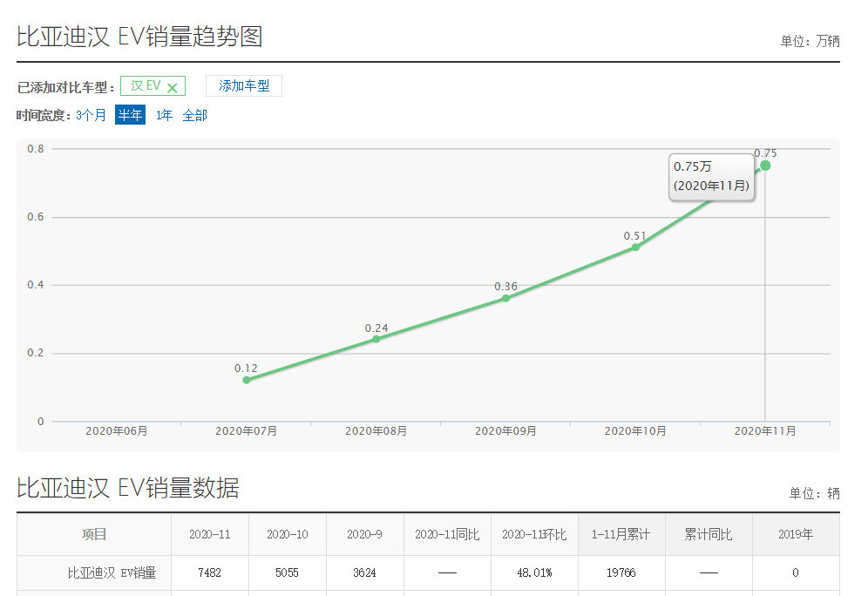
Task: Click the 5055 sales cell
Action: coord(288,572)
